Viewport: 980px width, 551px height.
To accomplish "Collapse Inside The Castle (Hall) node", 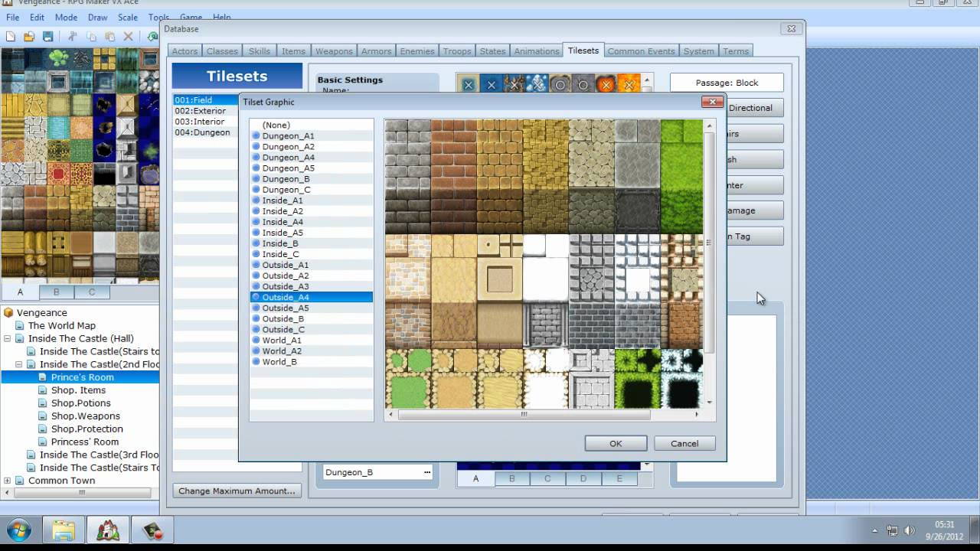I will coord(8,338).
